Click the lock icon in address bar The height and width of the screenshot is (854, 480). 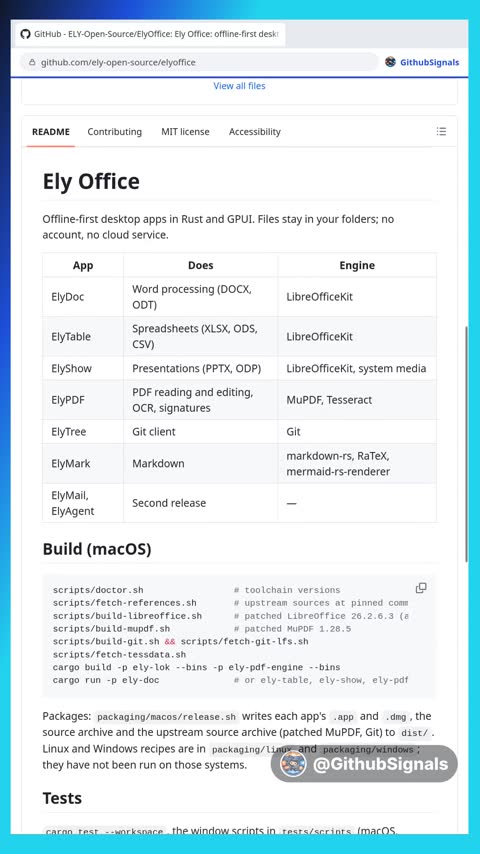tap(32, 62)
